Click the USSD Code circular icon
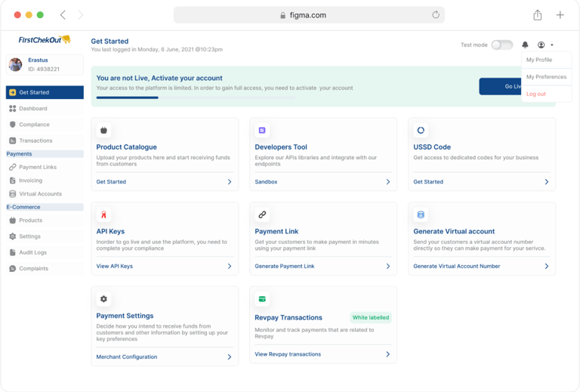The height and width of the screenshot is (392, 580). (x=421, y=131)
